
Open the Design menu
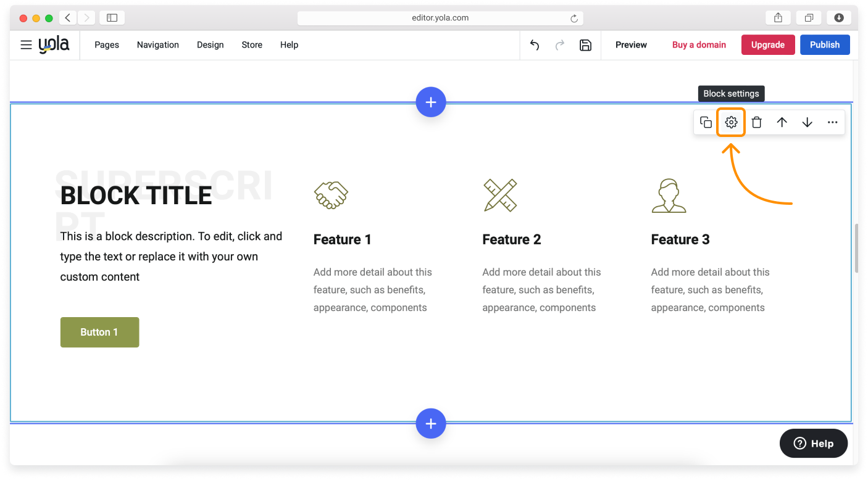coord(210,45)
